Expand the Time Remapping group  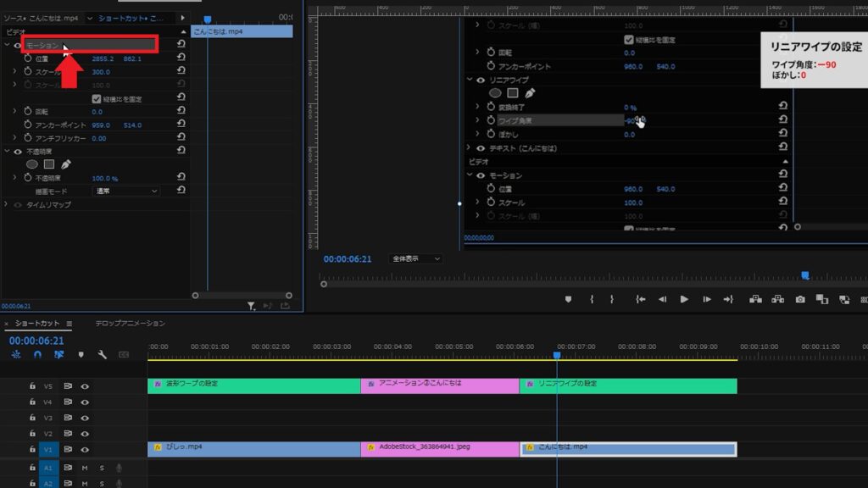(x=6, y=204)
